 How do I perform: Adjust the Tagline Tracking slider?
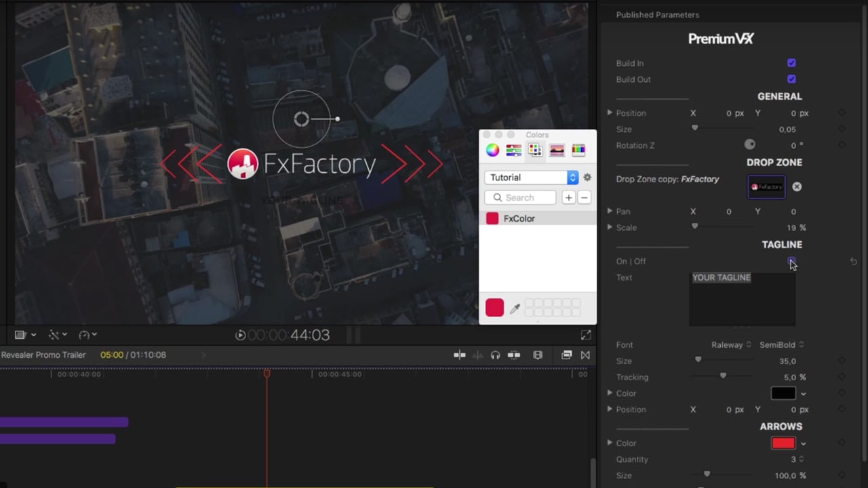pos(723,376)
